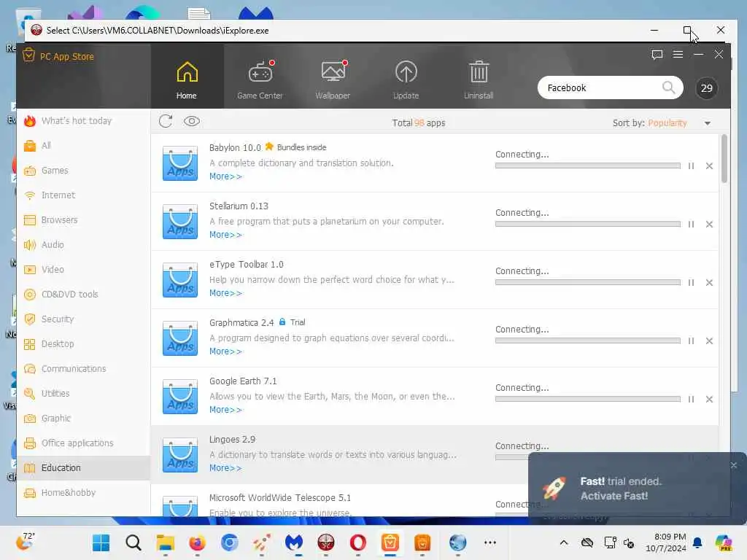
Task: Open the Home tab
Action: (x=187, y=79)
